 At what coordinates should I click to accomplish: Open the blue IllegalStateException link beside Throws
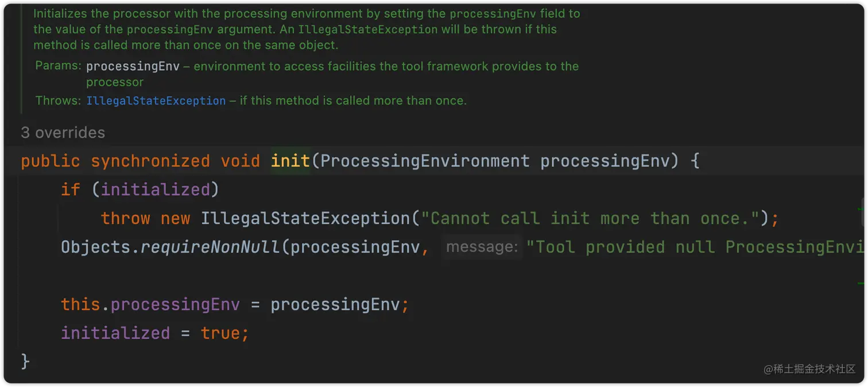click(156, 101)
